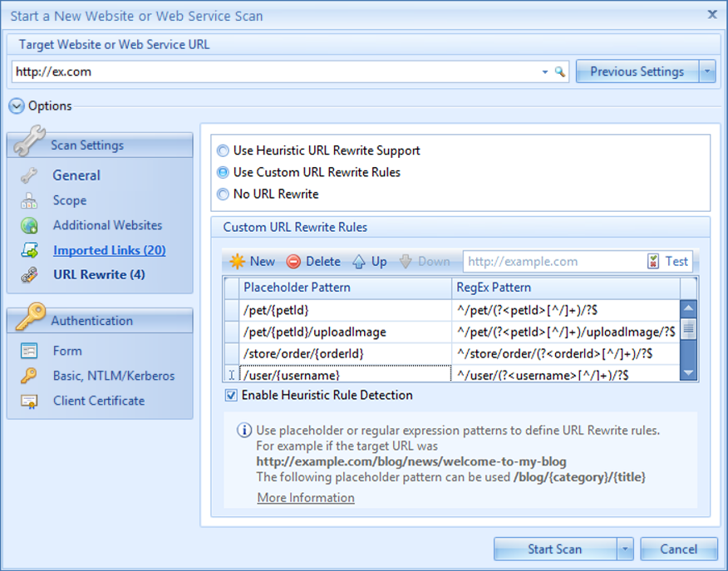Viewport: 728px width, 571px height.
Task: Click the Additional Websites globe icon
Action: click(x=30, y=225)
